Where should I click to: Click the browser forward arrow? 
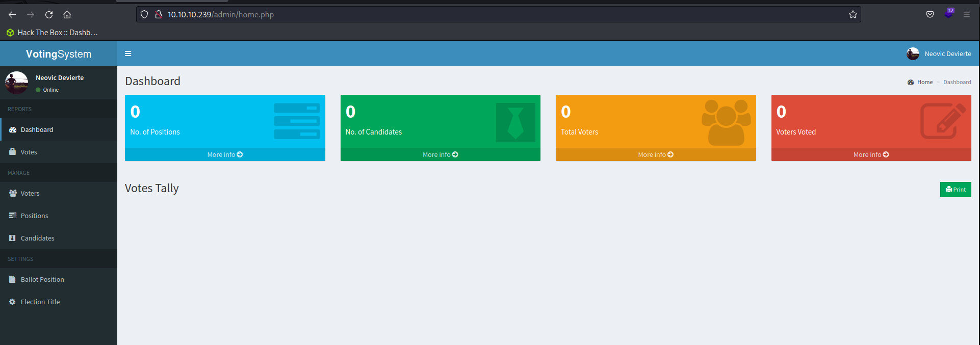31,14
